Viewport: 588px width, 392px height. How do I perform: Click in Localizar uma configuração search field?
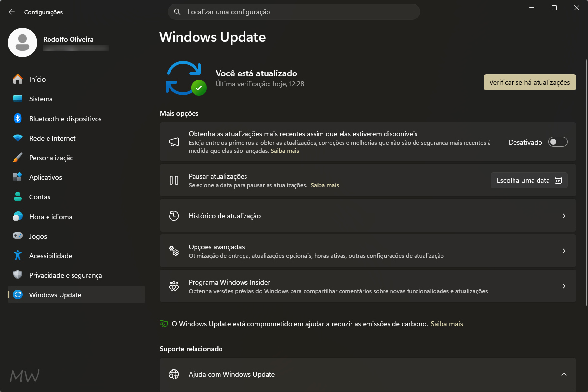click(x=294, y=12)
